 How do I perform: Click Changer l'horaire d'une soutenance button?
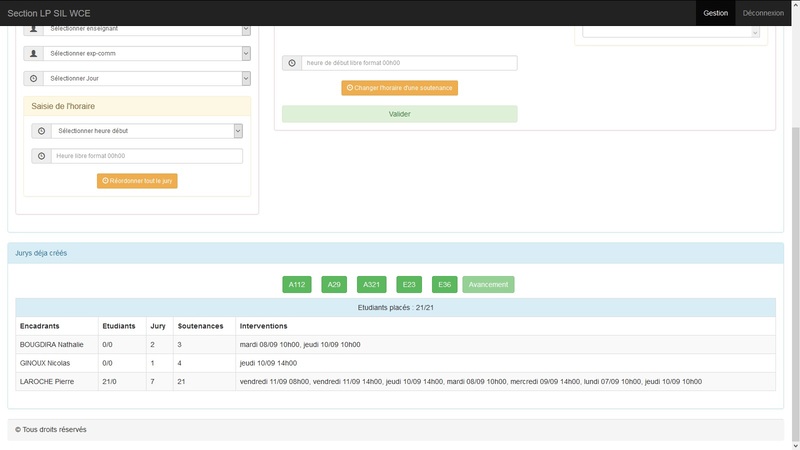pos(399,88)
